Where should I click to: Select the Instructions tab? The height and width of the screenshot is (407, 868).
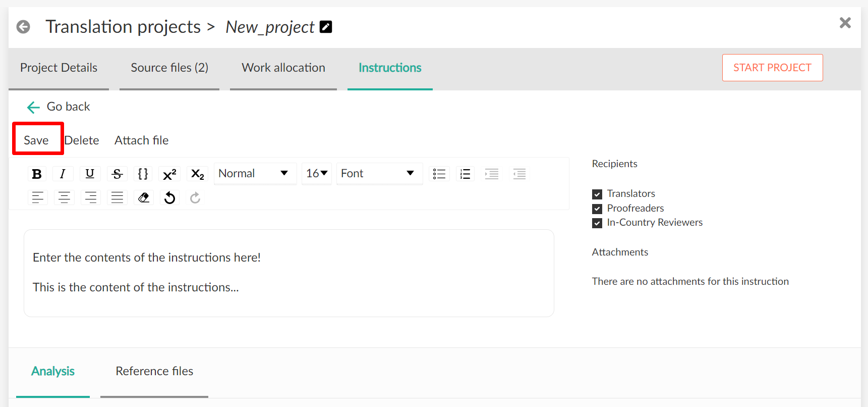390,68
